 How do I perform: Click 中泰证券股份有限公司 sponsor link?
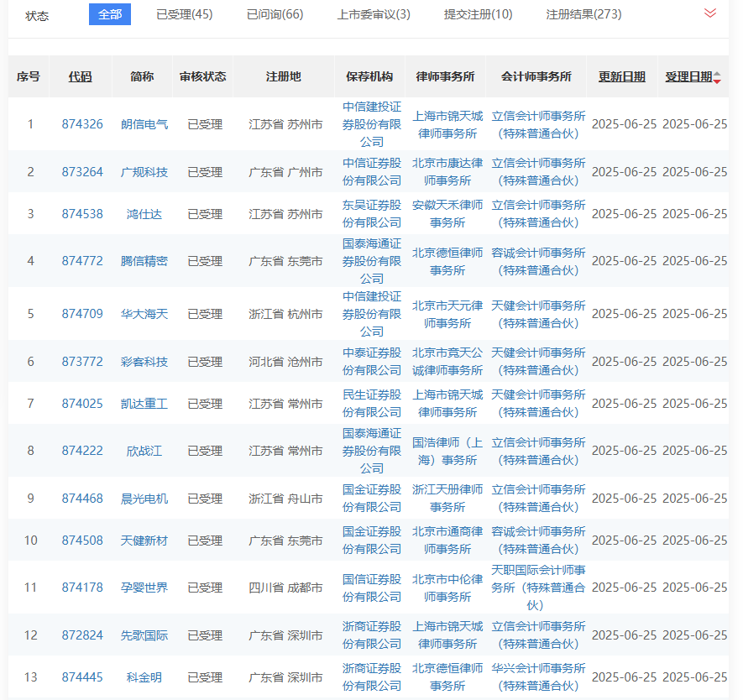372,361
